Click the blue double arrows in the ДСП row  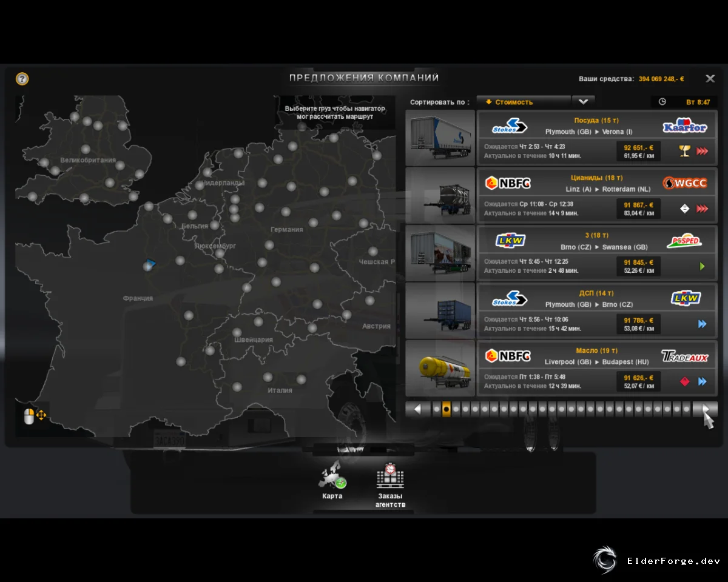(703, 324)
